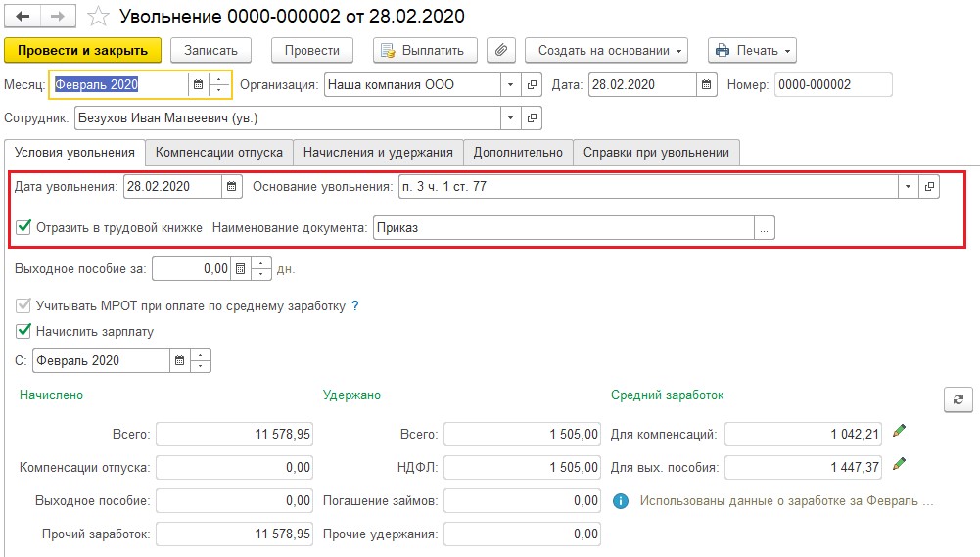Click the Начислено link

pyautogui.click(x=51, y=395)
